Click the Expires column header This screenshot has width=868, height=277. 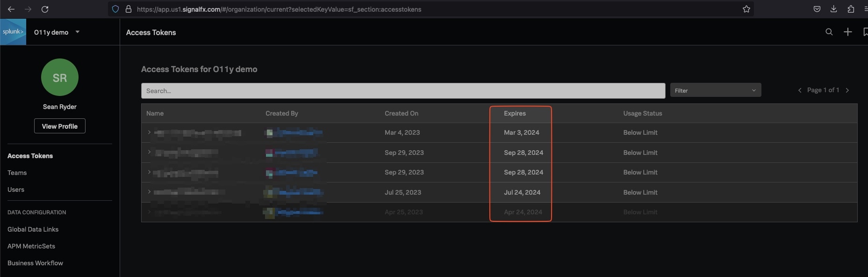[515, 113]
